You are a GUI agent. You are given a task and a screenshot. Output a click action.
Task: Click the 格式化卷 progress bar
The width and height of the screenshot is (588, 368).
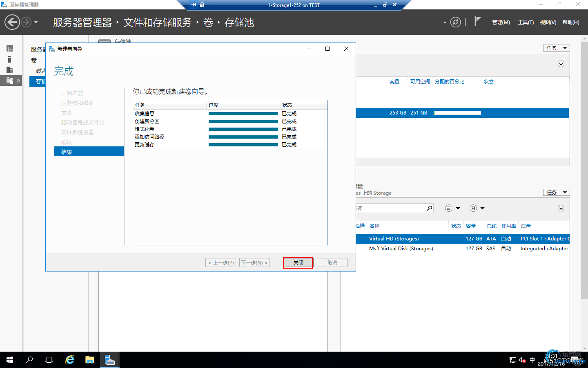(x=243, y=129)
